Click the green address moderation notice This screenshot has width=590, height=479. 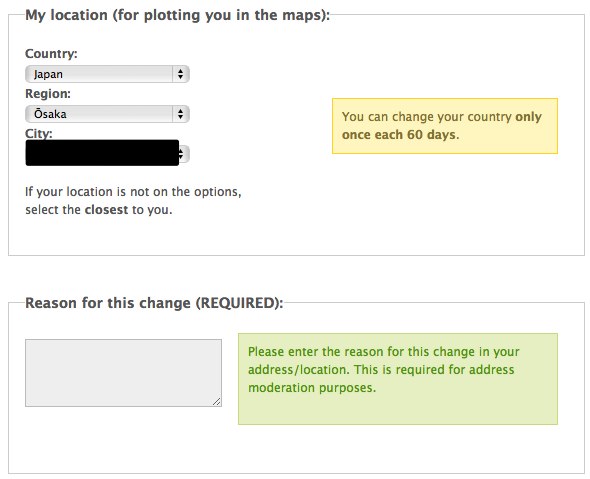(x=398, y=379)
